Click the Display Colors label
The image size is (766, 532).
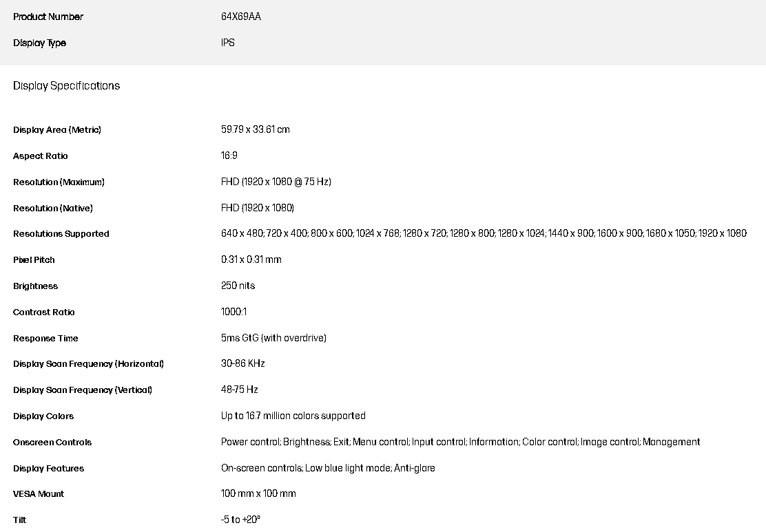[43, 416]
